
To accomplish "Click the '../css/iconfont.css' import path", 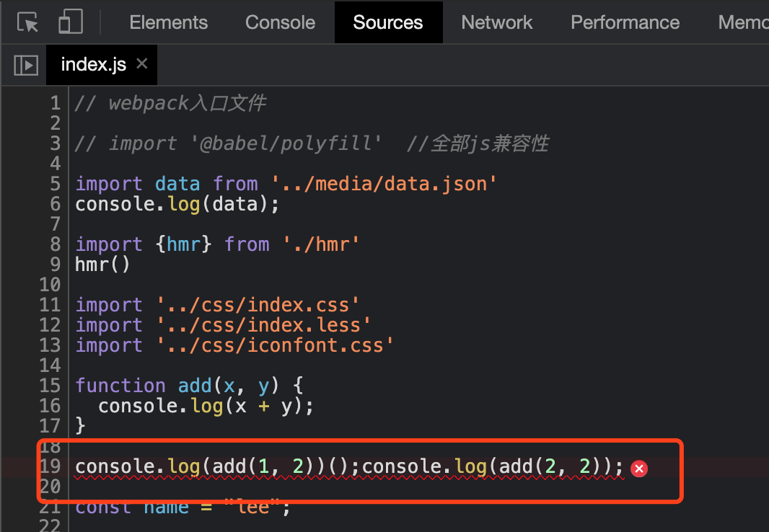I will tap(275, 345).
